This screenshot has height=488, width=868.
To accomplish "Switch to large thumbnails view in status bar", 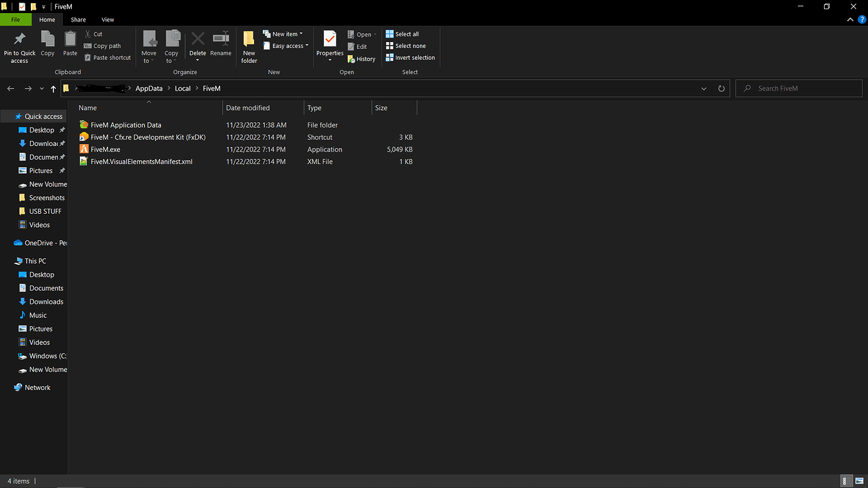I will coord(859,480).
